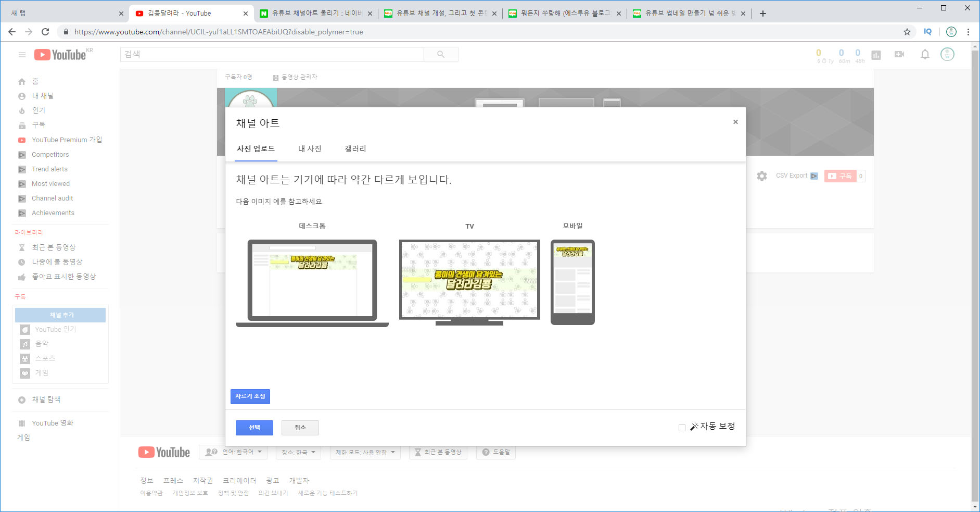Image resolution: width=980 pixels, height=512 pixels.
Task: Click the TV preview thumbnail
Action: tap(469, 282)
